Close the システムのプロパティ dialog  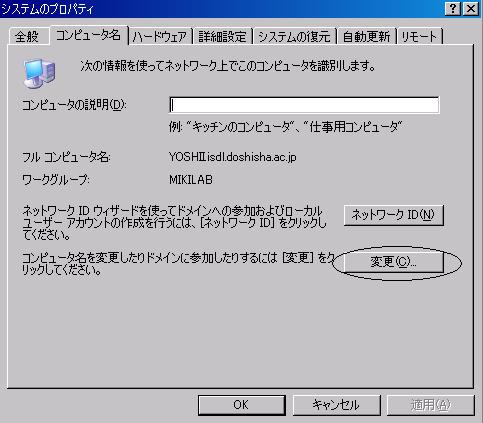coord(471,8)
